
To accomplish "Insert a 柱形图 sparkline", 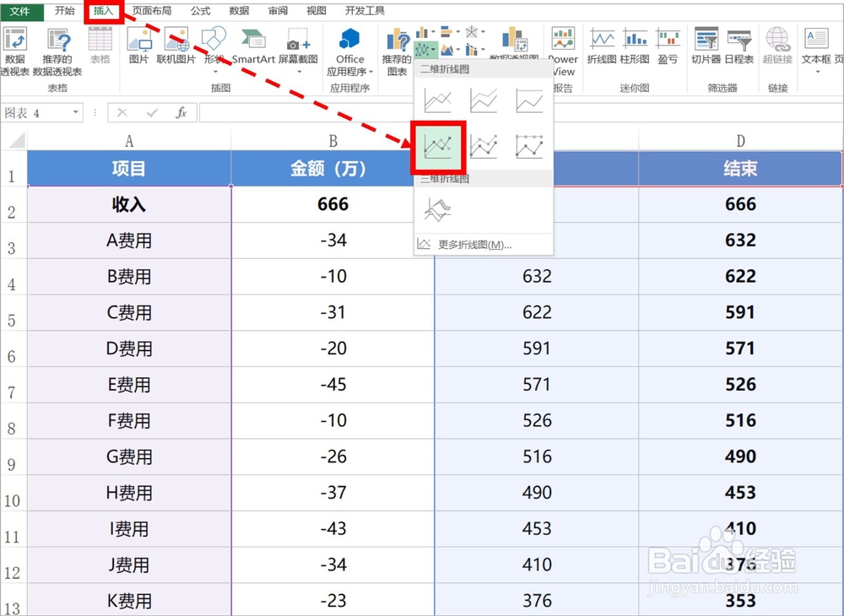I will pos(636,46).
